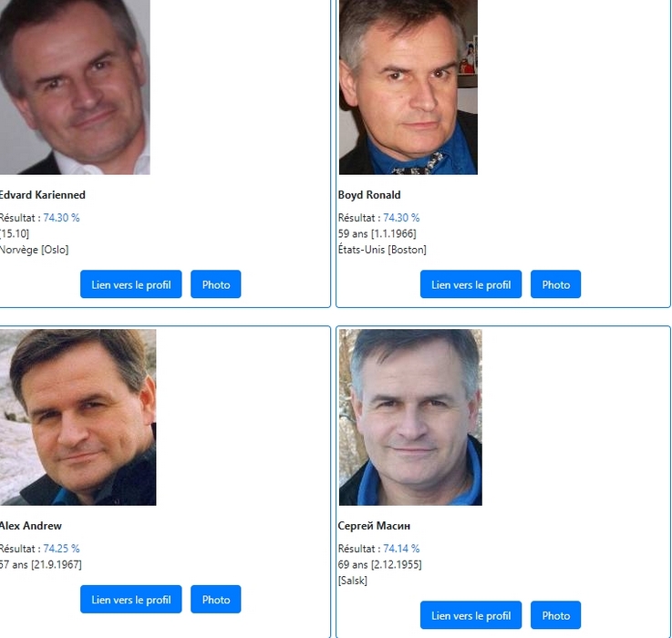Click the 74.14 % result link
672x638 pixels.
[x=401, y=549]
